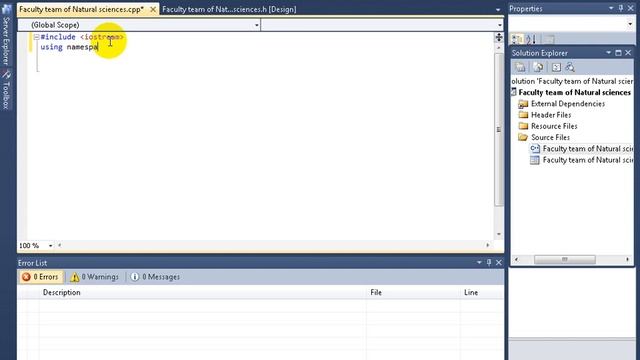
Task: Select the Solution 'Faculty team of Natural sciences' node
Action: (572, 81)
